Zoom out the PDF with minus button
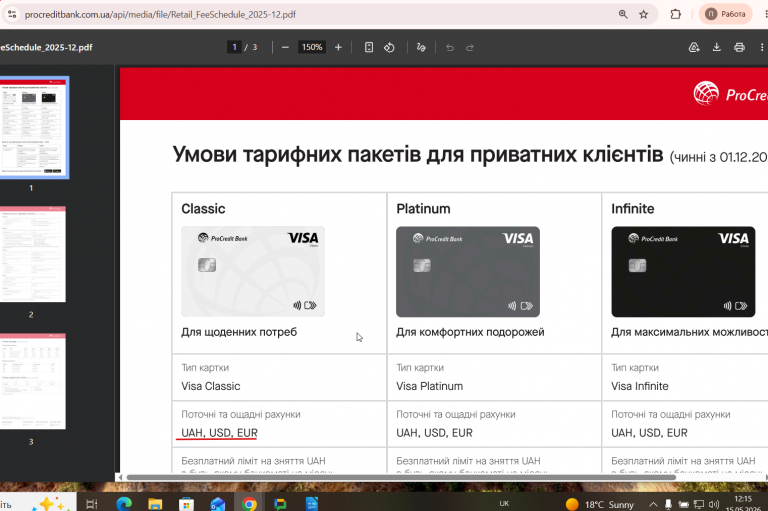This screenshot has height=511, width=768. coord(285,48)
